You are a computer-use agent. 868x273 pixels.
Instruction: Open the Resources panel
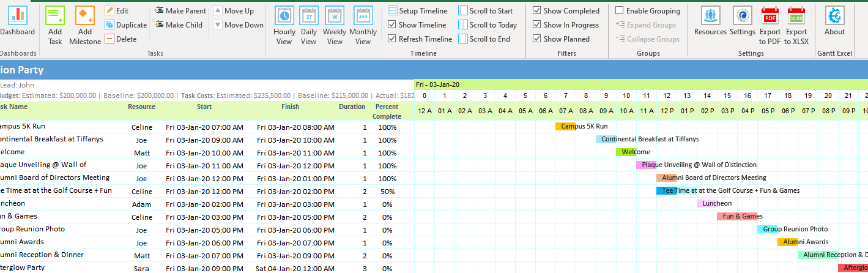pos(710,17)
